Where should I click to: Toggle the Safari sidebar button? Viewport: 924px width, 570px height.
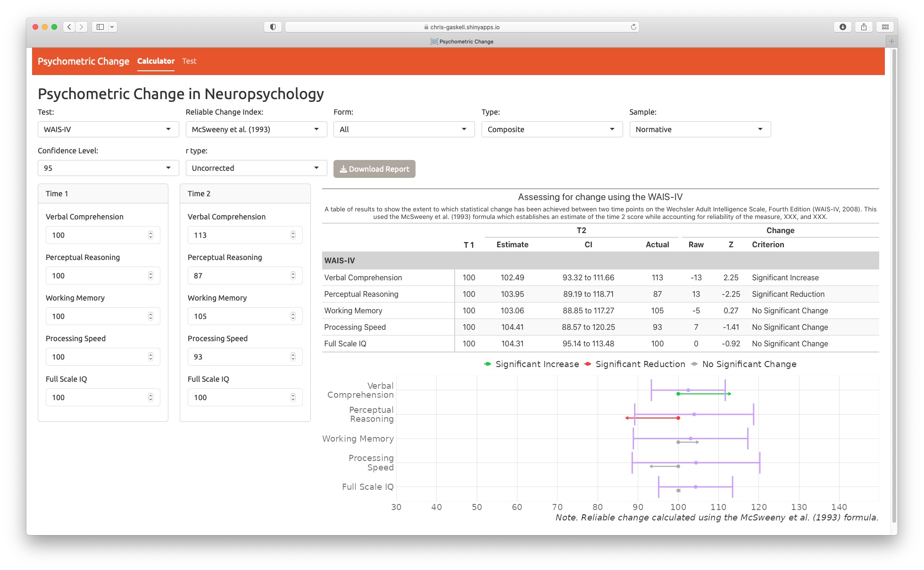(x=100, y=27)
